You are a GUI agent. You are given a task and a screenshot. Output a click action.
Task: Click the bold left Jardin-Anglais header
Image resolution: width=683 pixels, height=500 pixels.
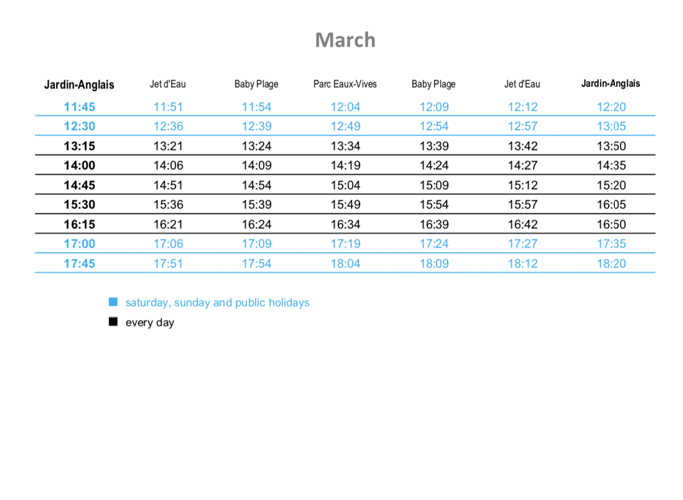(79, 85)
